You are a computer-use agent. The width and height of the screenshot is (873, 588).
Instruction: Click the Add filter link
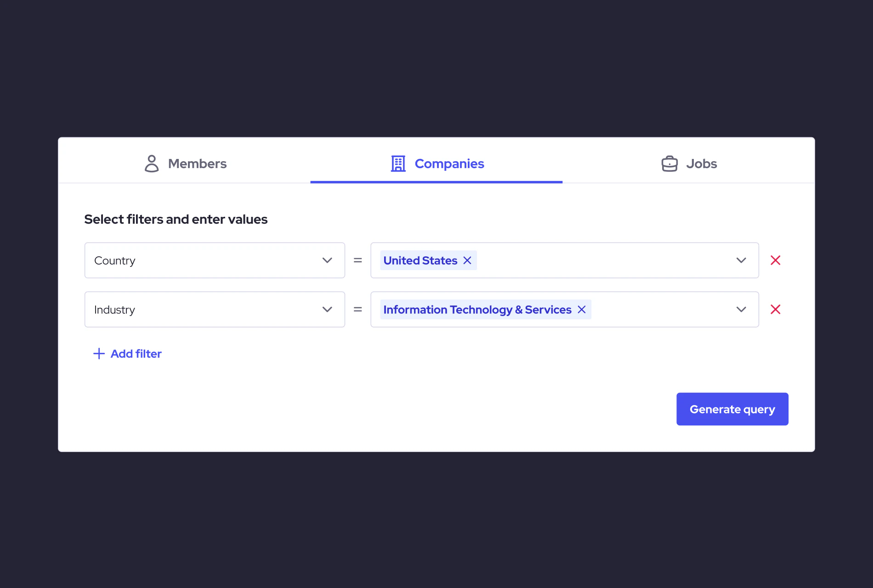coord(136,353)
